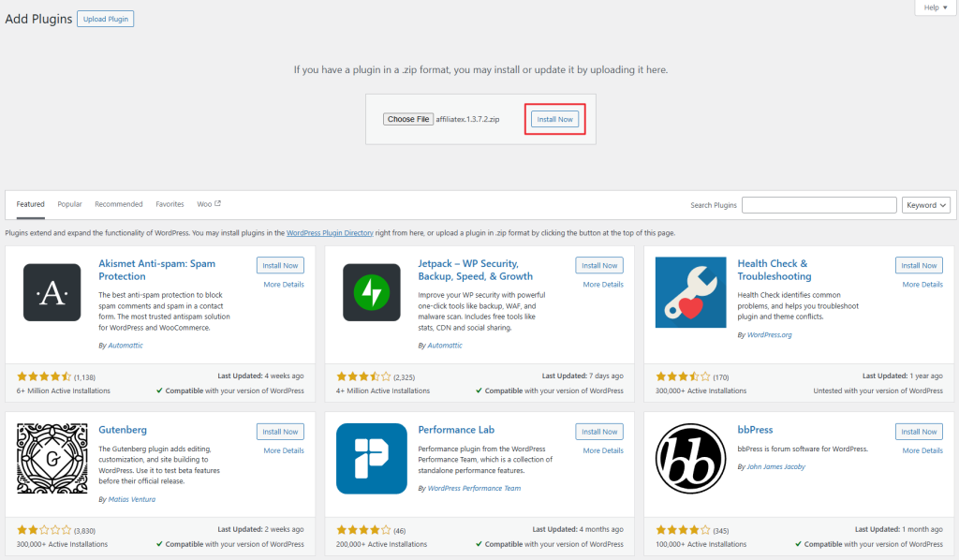
Task: Install the Gutenberg plugin
Action: tap(280, 432)
